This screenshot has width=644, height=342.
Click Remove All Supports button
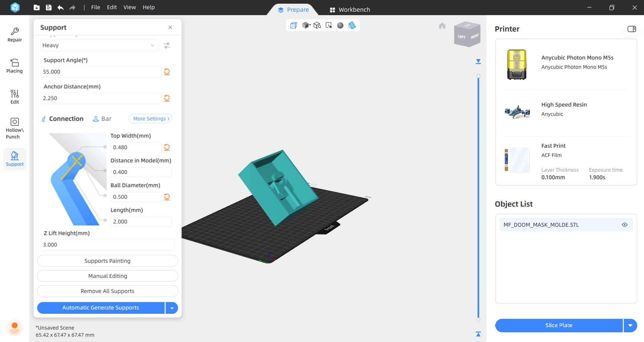click(107, 291)
